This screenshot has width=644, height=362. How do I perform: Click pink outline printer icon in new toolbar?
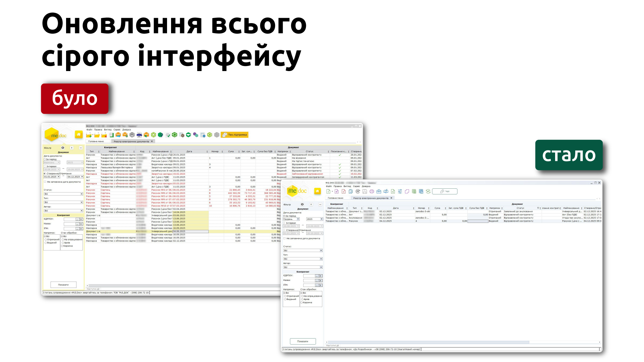click(x=372, y=191)
